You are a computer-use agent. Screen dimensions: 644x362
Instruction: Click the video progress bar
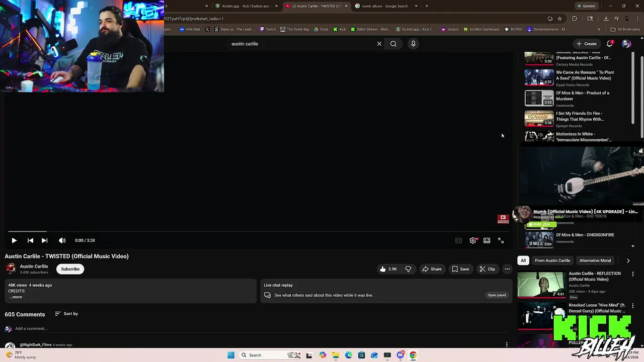[x=258, y=231]
